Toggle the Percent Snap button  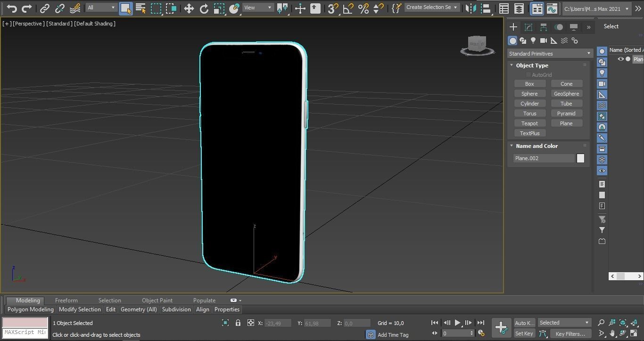click(363, 8)
